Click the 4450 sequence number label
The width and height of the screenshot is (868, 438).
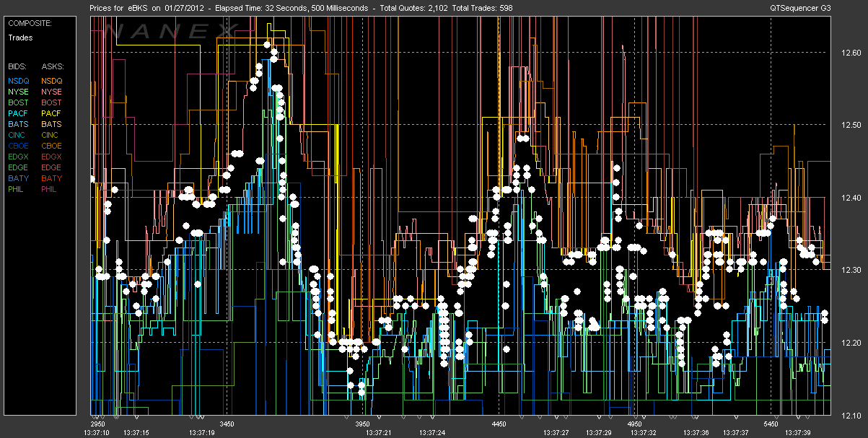coord(499,424)
